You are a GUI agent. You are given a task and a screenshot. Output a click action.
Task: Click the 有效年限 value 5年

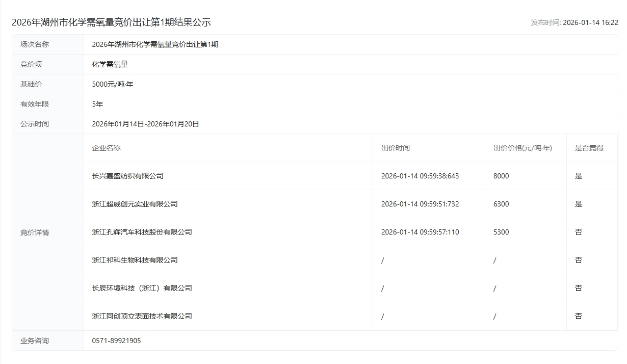pos(97,104)
